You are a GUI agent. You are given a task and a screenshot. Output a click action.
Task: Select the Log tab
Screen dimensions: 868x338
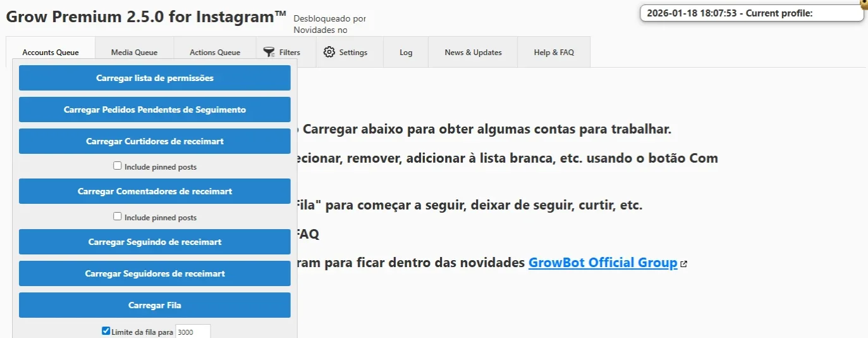406,53
